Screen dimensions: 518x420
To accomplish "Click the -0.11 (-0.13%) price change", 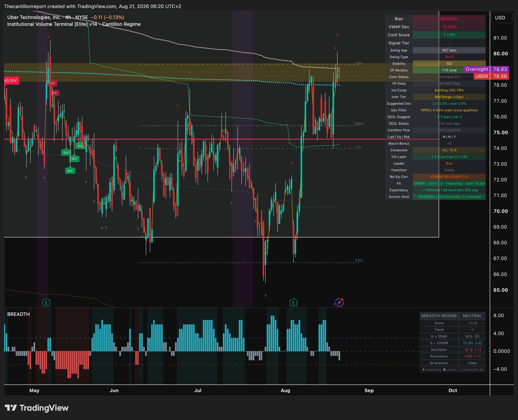I will [x=107, y=17].
